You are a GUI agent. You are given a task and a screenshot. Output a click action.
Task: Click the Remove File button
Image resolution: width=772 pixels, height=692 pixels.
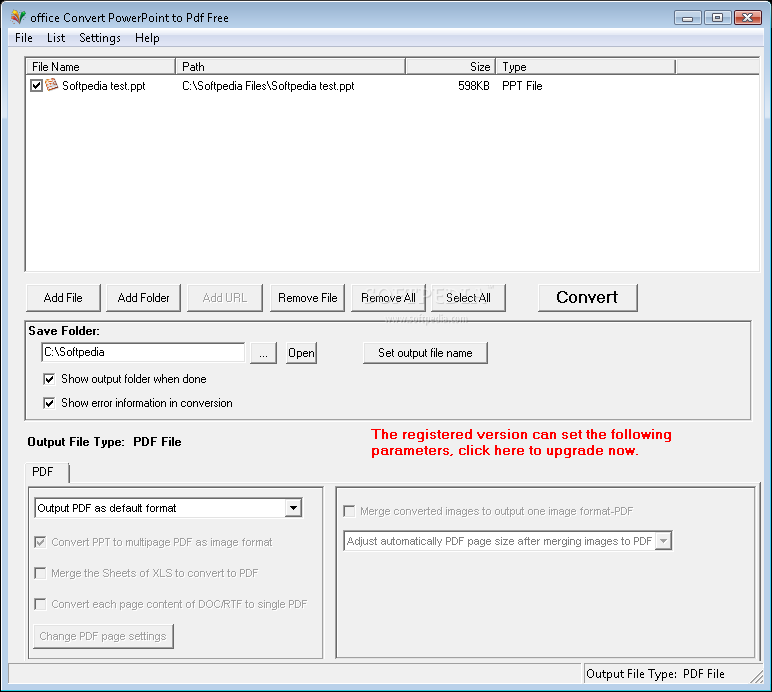pos(307,298)
